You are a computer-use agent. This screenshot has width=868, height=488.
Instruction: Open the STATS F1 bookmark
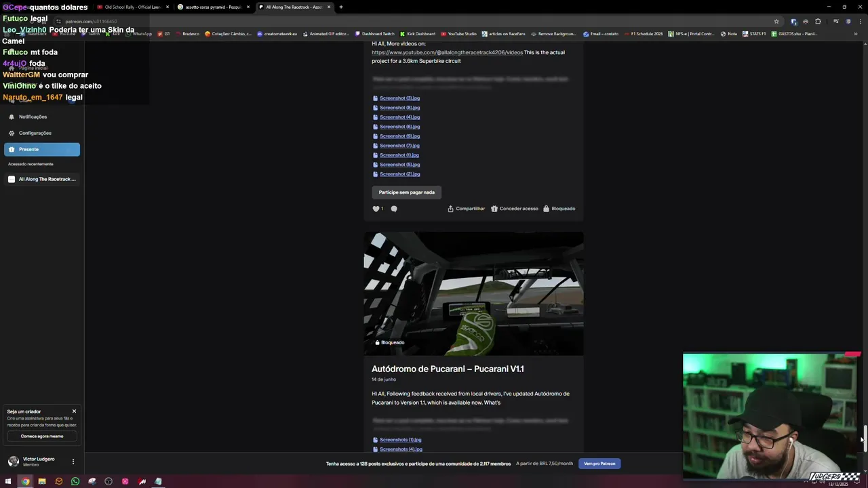[x=754, y=34]
